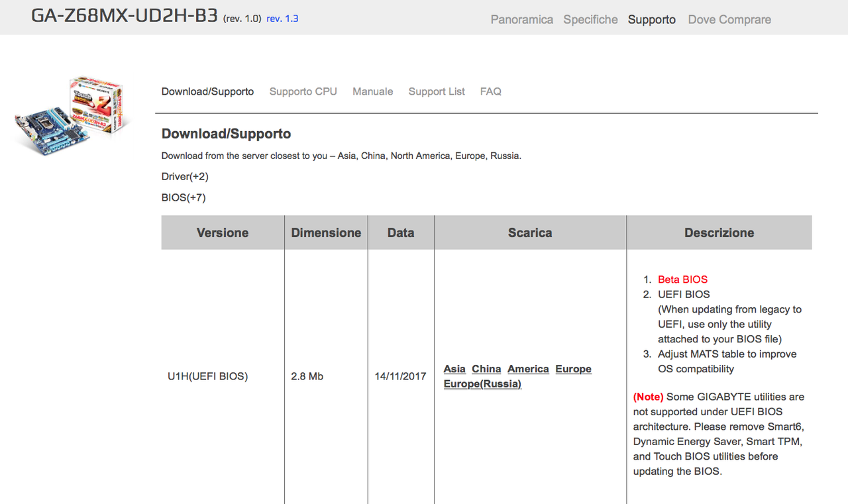Download BIOS from America server

coord(528,369)
